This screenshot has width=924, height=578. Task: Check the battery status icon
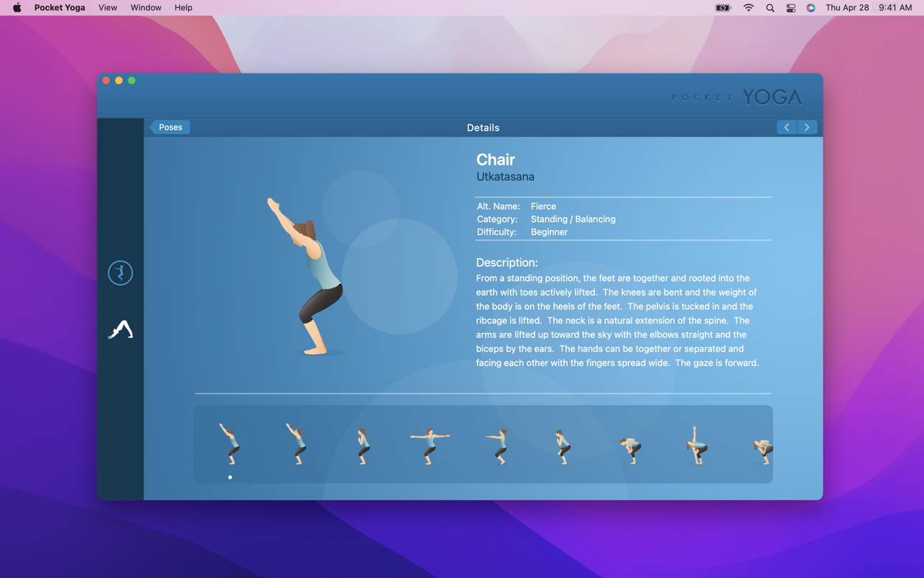(x=723, y=8)
